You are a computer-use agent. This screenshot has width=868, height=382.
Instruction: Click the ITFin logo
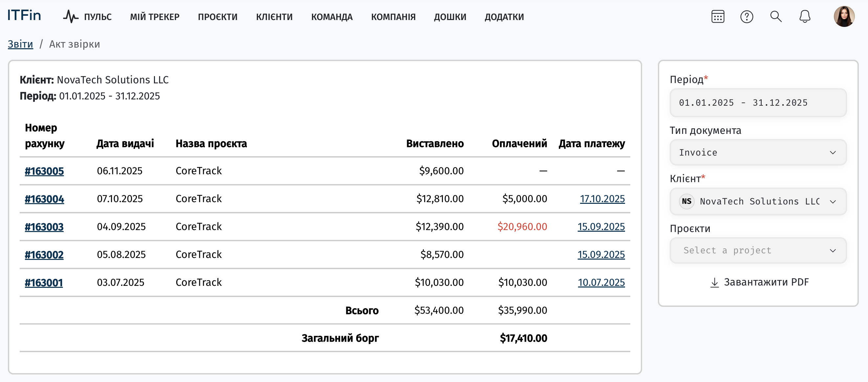(x=24, y=15)
